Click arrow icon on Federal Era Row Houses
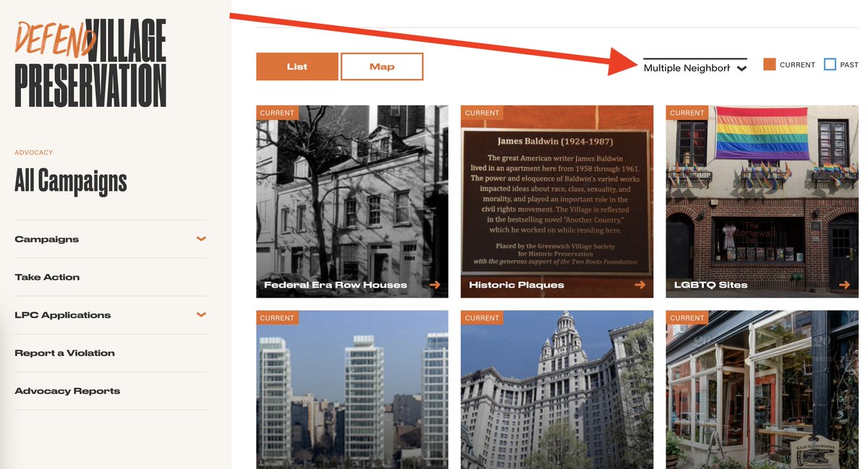 pyautogui.click(x=435, y=285)
